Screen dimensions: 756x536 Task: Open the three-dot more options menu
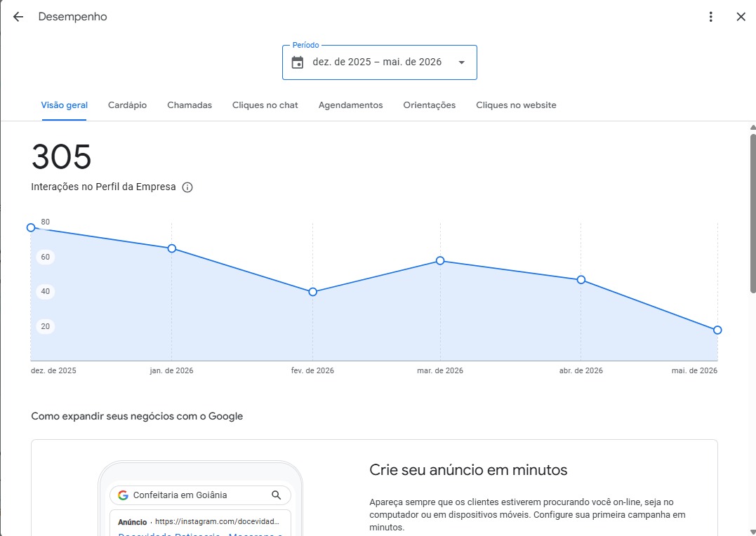click(710, 17)
